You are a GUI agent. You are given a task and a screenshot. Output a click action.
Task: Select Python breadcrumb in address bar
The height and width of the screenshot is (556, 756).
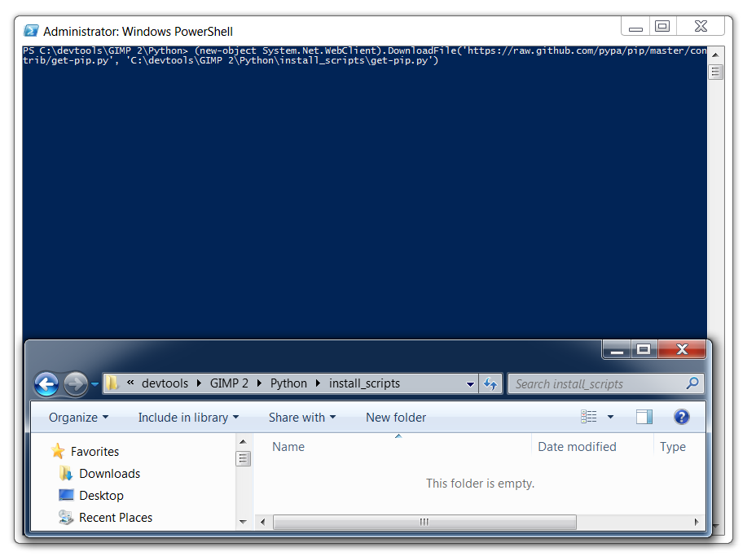[288, 383]
